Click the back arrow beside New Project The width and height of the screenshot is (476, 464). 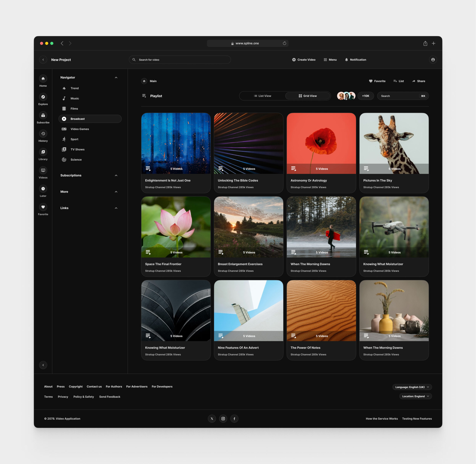coord(43,60)
